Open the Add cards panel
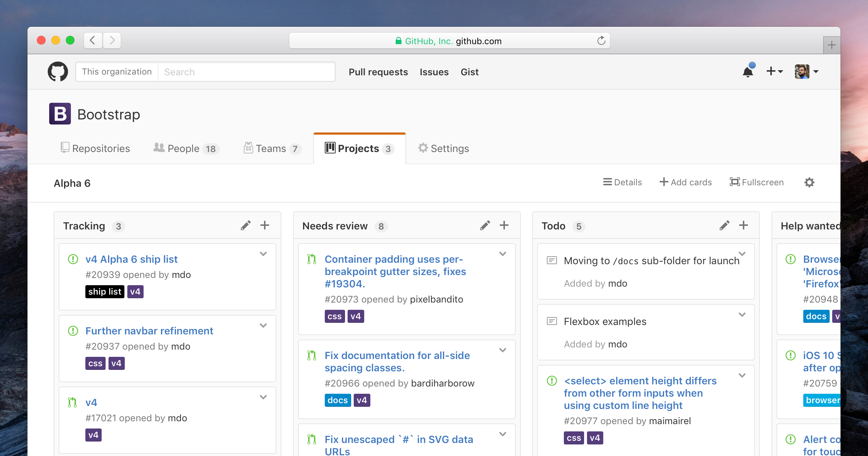 pos(685,182)
